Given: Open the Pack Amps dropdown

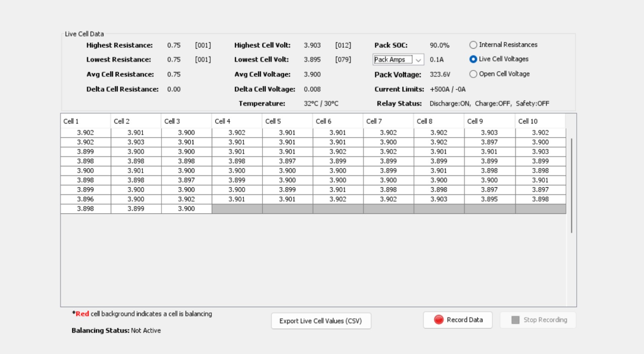Looking at the screenshot, I should tap(398, 60).
